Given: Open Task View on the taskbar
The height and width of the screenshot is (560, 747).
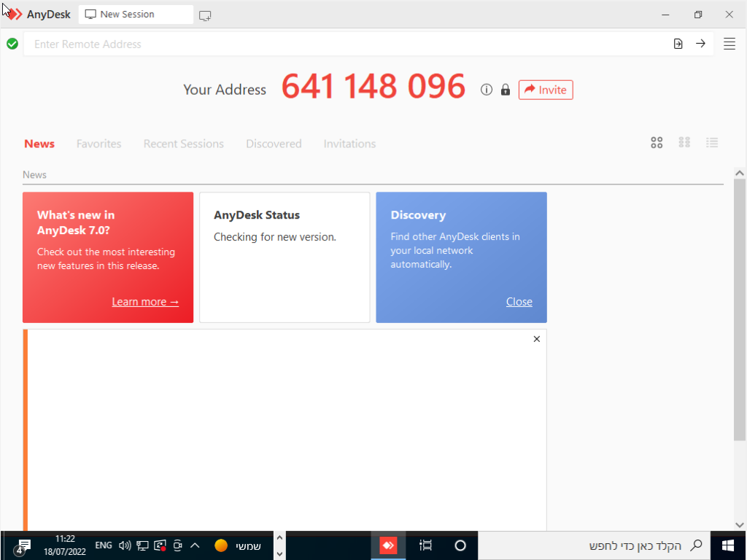Looking at the screenshot, I should [x=425, y=545].
